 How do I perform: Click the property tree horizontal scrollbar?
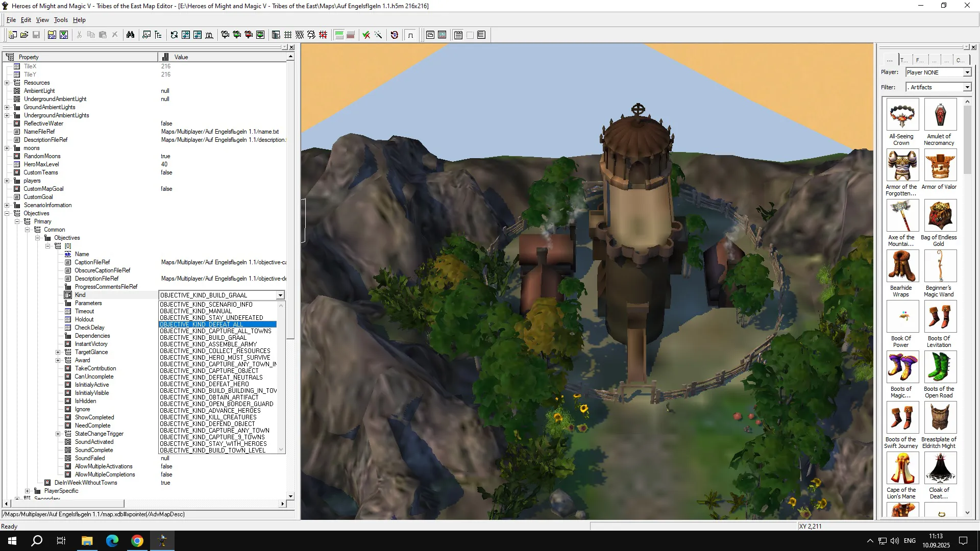[x=144, y=504]
